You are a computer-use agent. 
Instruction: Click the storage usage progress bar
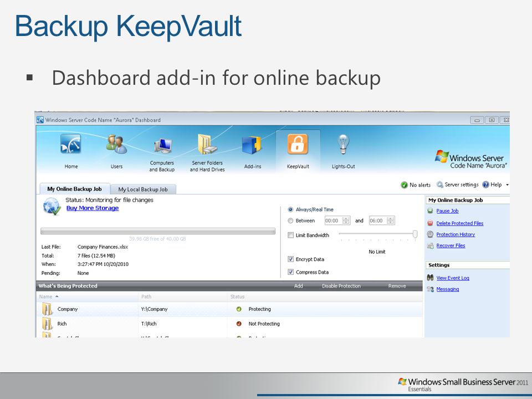pyautogui.click(x=158, y=232)
